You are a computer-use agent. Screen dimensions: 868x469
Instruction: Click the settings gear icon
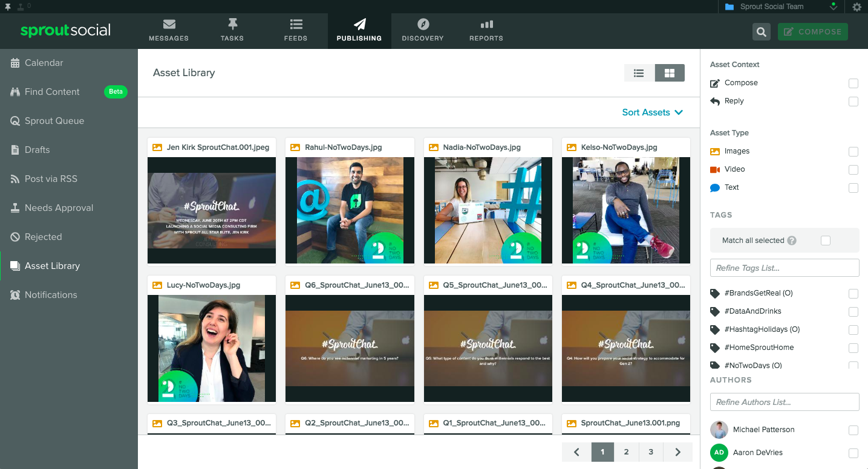coord(857,7)
